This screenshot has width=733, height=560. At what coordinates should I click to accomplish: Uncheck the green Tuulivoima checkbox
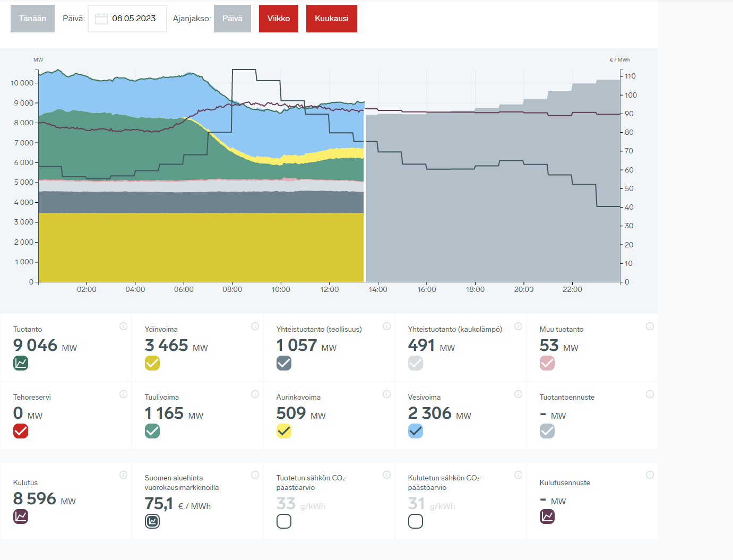click(152, 431)
